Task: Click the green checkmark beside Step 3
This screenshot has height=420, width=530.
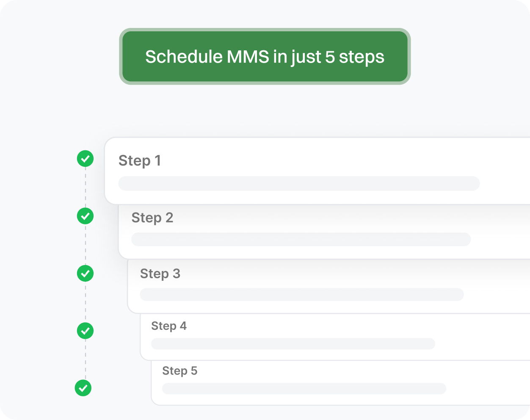Action: [x=85, y=273]
